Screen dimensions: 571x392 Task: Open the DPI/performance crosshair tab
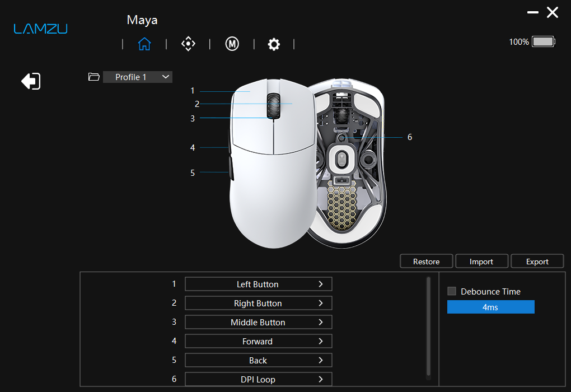[188, 44]
